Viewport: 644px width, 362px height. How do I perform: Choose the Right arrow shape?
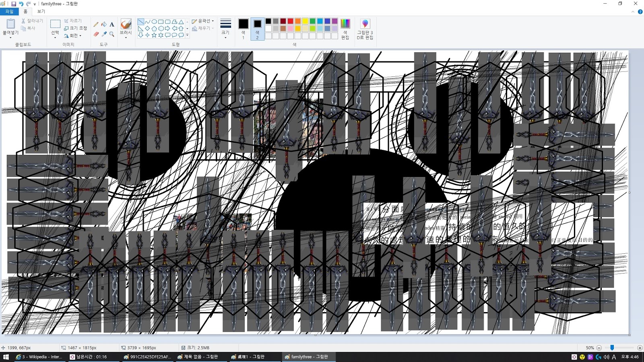[x=168, y=29]
